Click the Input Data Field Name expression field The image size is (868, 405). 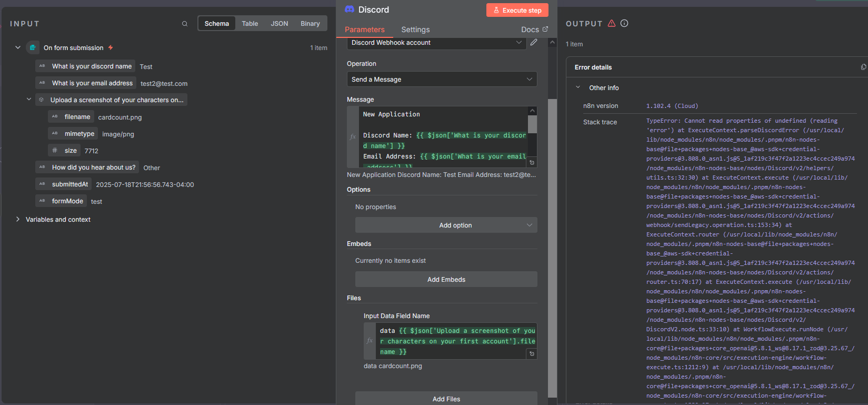(456, 341)
